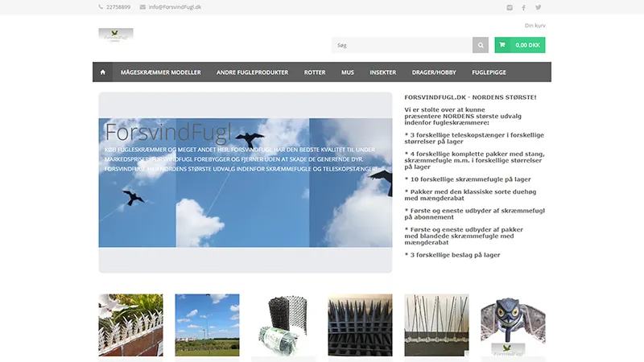
Task: Open the green field and sky thumbnail
Action: (x=207, y=325)
